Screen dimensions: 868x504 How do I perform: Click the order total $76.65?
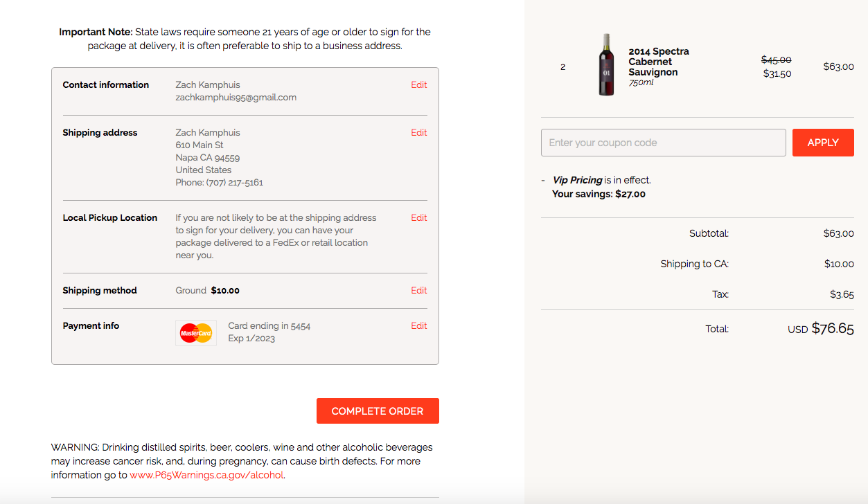tap(832, 329)
